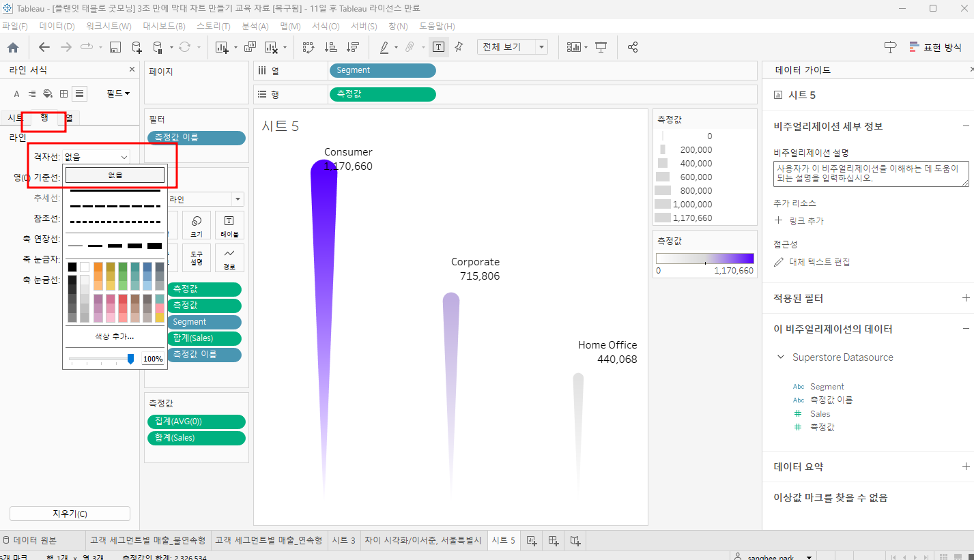Viewport: 974px width, 560px height.
Task: Click 지우기(C) to clear formatting
Action: pyautogui.click(x=70, y=514)
